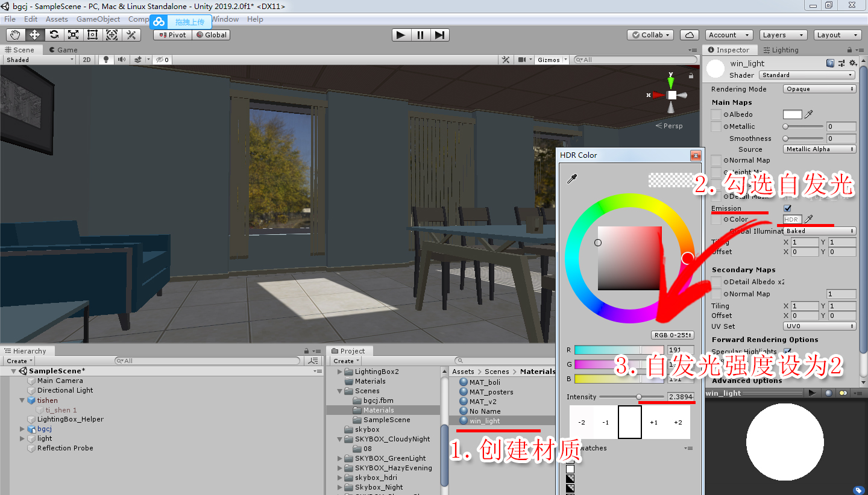Open RGB 0-255 mode dropdown
Screen dimensions: 868x495
coord(673,335)
